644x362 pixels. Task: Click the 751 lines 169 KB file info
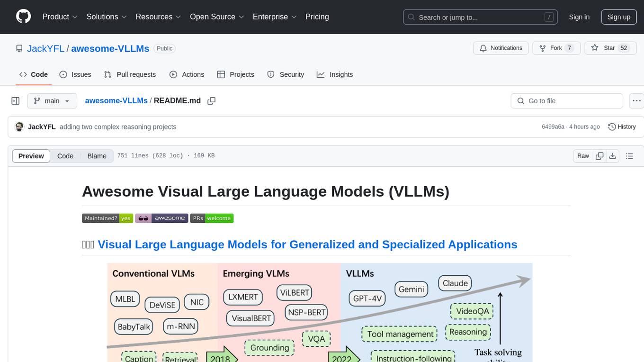click(166, 156)
